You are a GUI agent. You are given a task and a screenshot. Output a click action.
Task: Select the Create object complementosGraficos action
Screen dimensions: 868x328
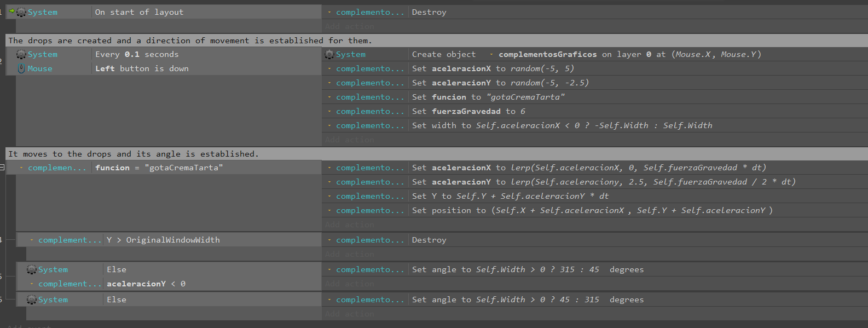pyautogui.click(x=595, y=54)
